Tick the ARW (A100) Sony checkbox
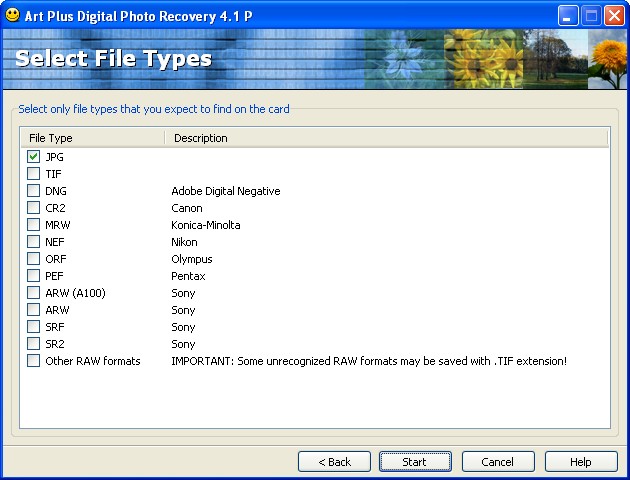The height and width of the screenshot is (480, 630). tap(33, 292)
